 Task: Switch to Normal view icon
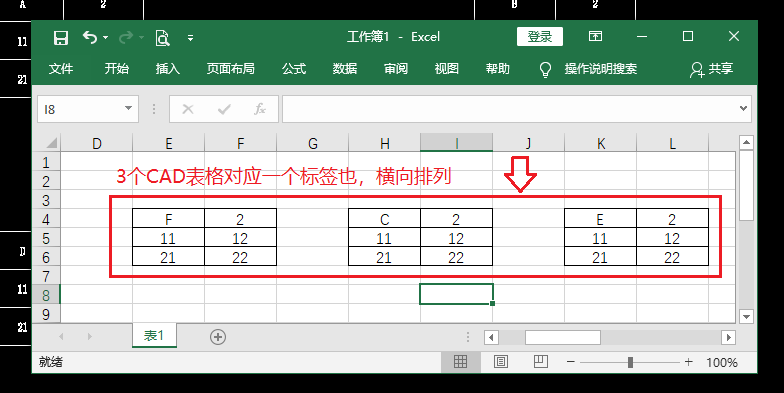point(460,362)
